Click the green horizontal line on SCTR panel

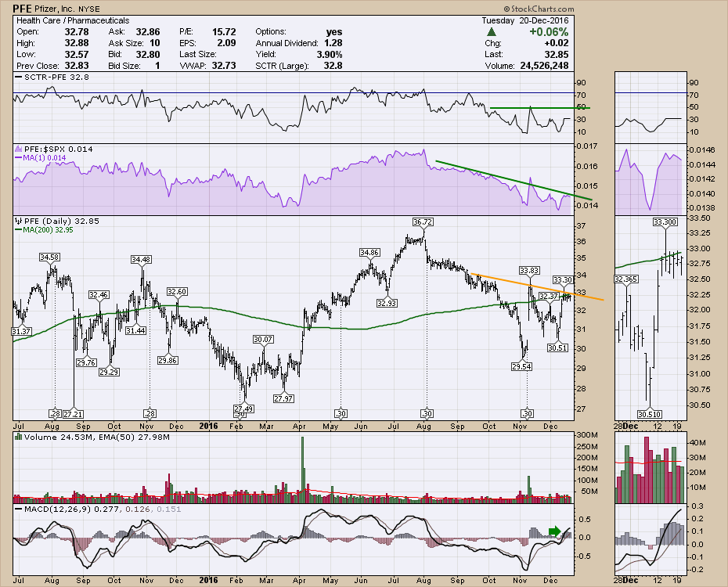(540, 108)
